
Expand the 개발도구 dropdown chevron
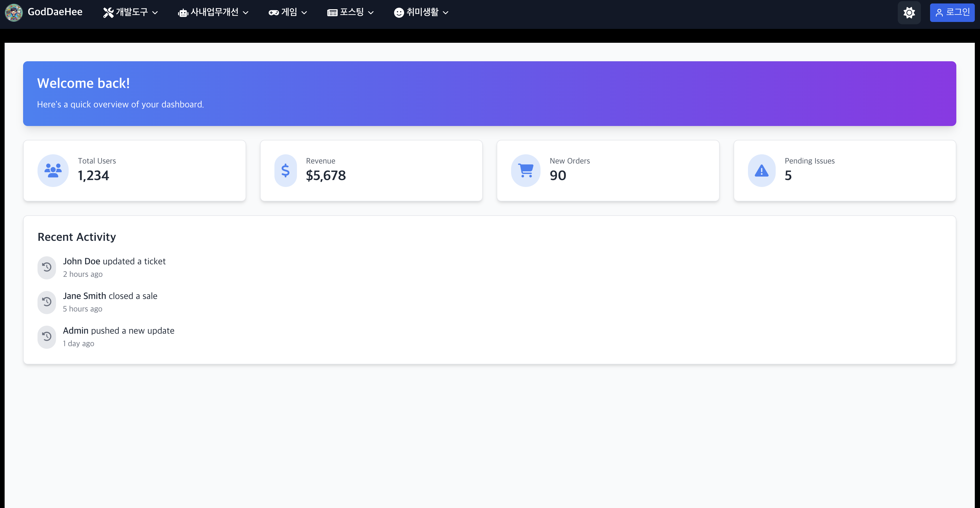point(155,12)
